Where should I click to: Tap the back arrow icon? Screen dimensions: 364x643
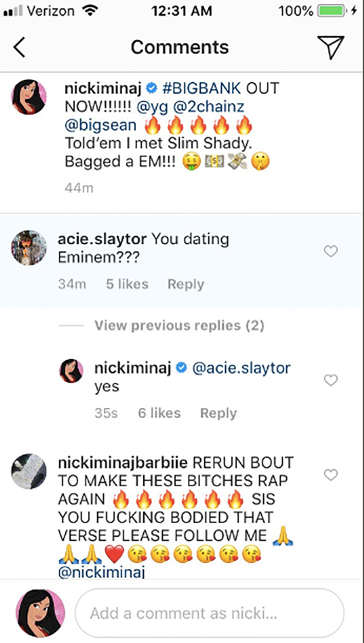click(x=19, y=48)
